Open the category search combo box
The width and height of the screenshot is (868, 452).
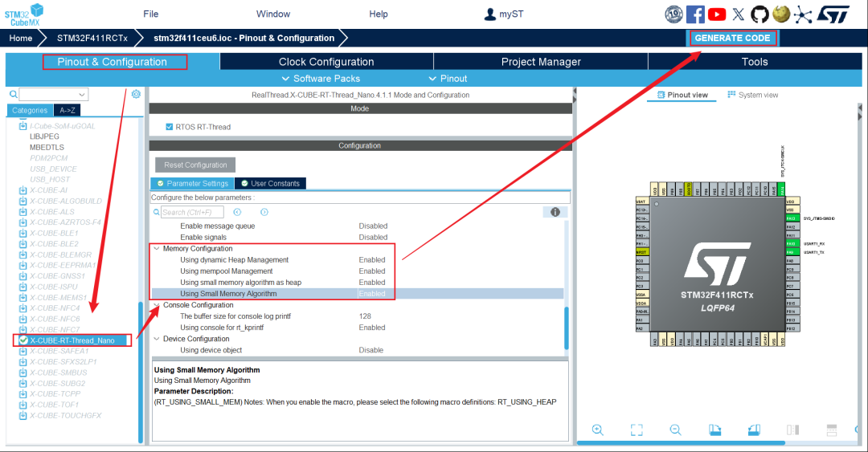pos(53,94)
